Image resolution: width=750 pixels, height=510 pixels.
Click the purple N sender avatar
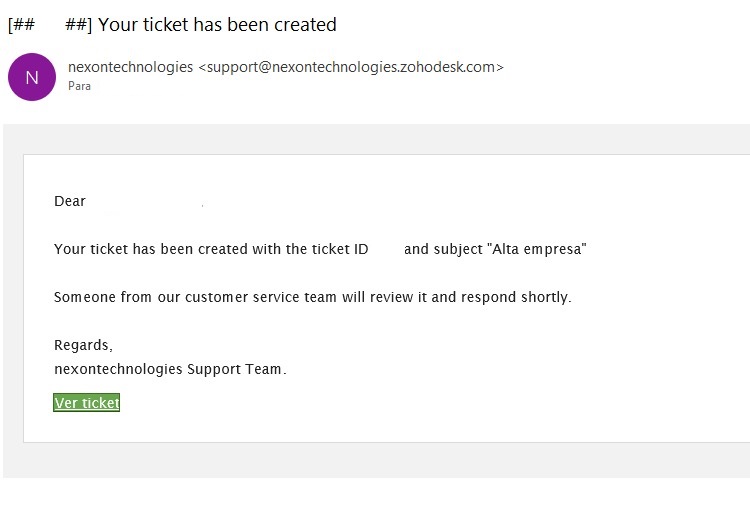pyautogui.click(x=32, y=77)
